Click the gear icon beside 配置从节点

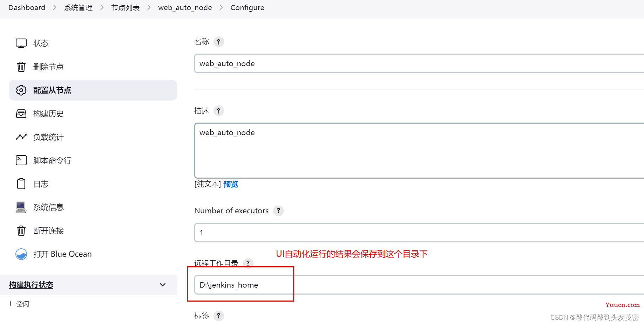tap(21, 90)
